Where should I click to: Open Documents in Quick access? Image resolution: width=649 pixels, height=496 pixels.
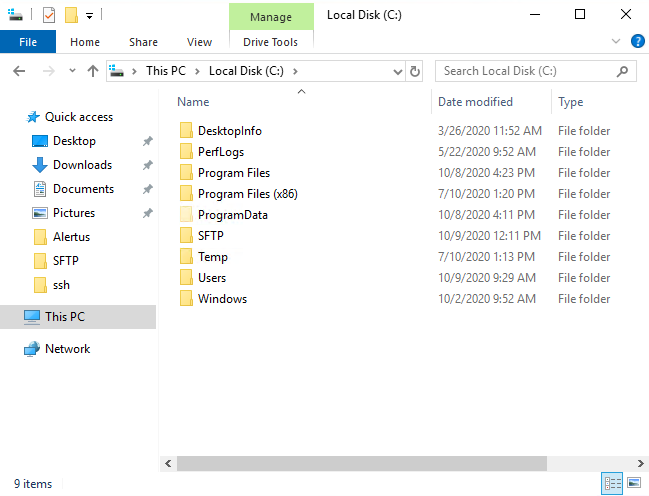83,189
